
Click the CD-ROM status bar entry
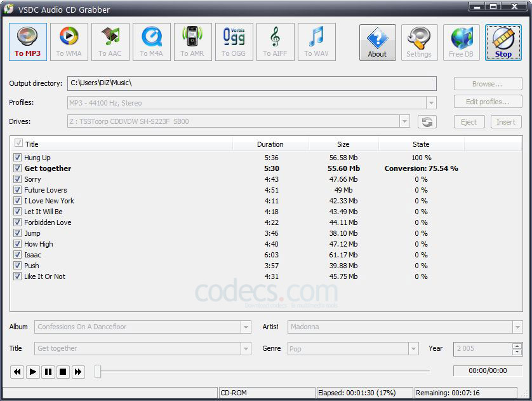(x=267, y=393)
